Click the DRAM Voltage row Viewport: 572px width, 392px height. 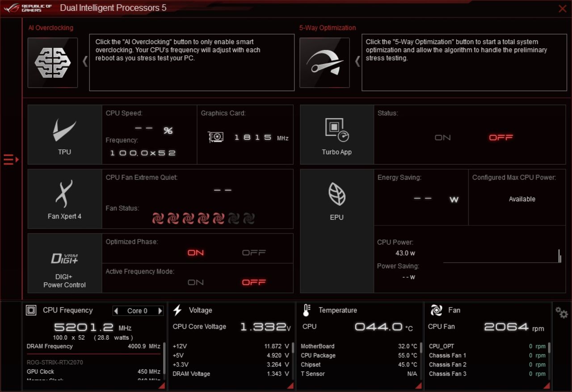[231, 374]
